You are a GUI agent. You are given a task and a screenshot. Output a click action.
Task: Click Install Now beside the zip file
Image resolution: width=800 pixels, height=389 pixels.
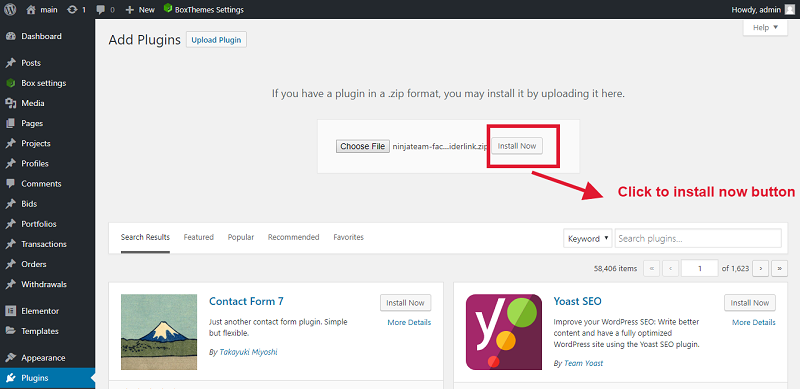pyautogui.click(x=517, y=146)
